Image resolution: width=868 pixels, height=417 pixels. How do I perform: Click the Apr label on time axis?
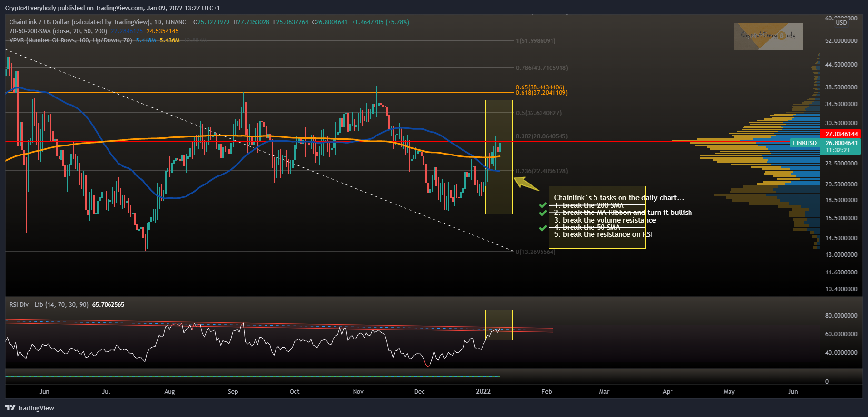[668, 392]
